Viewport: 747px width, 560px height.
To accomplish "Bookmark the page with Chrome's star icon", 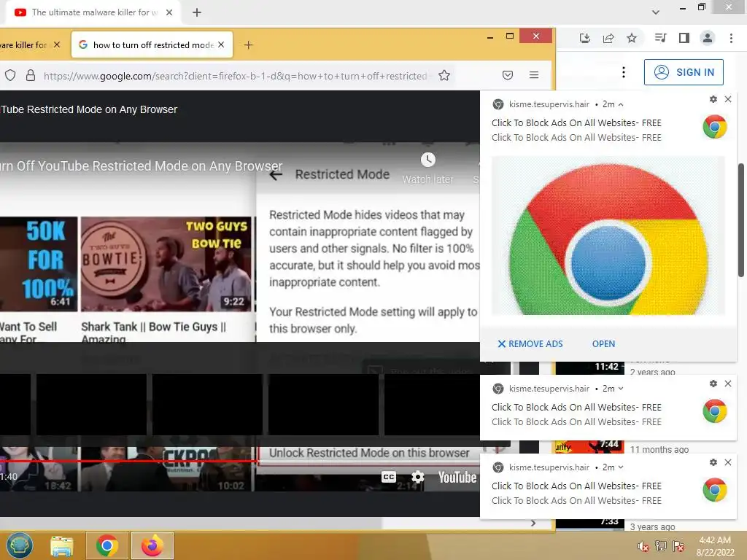I will pos(632,38).
